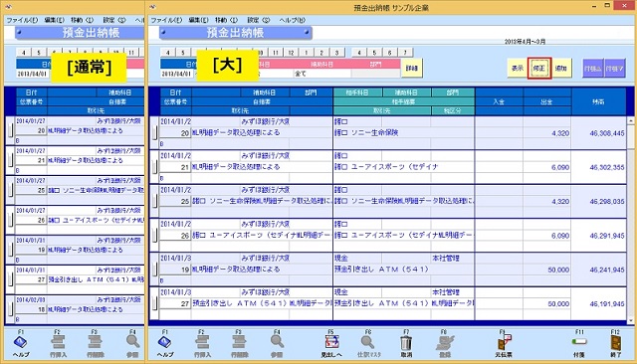Open ヘルプ(H) menu in right window
The height and width of the screenshot is (364, 637).
[292, 20]
